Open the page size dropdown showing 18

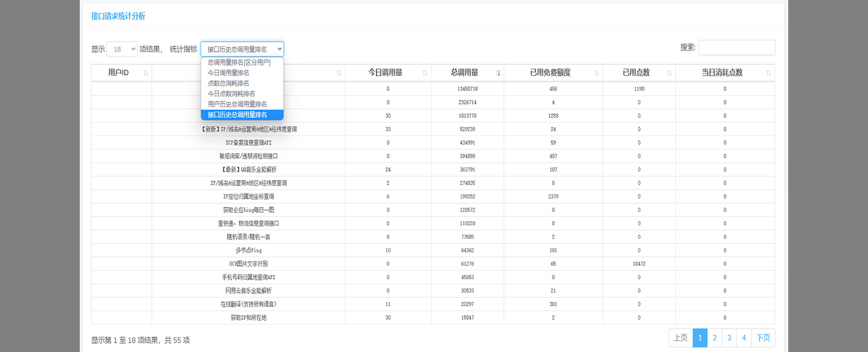[122, 49]
